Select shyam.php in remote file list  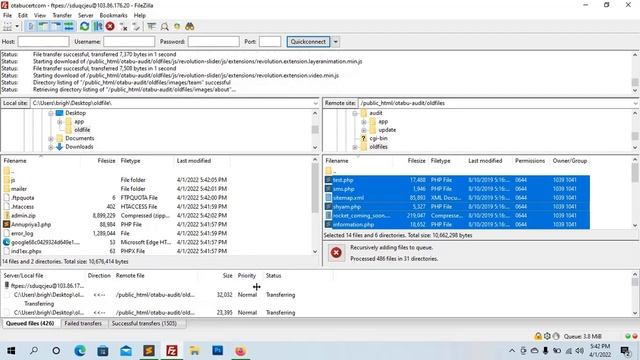347,207
